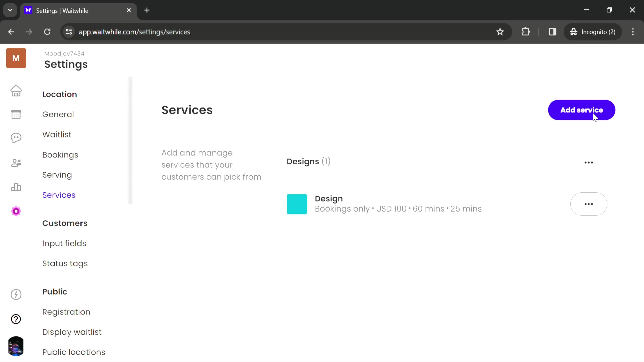This screenshot has width=644, height=362.
Task: Click the Home icon in sidebar
Action: coord(16,91)
